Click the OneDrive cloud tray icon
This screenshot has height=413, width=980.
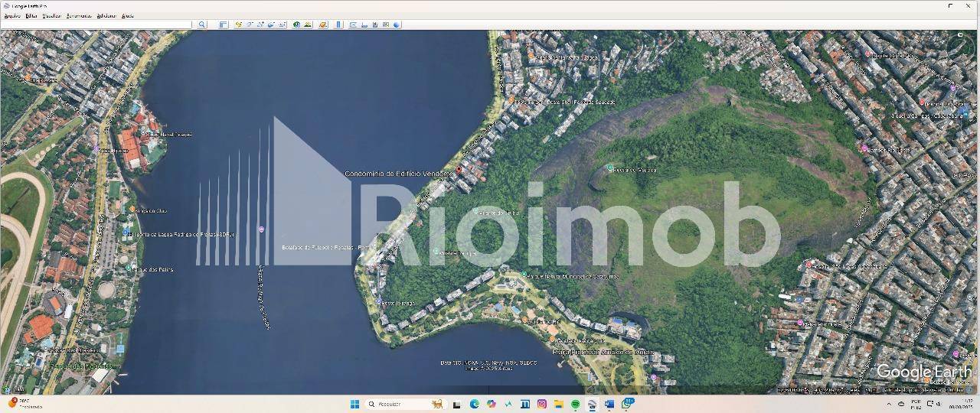(x=901, y=404)
